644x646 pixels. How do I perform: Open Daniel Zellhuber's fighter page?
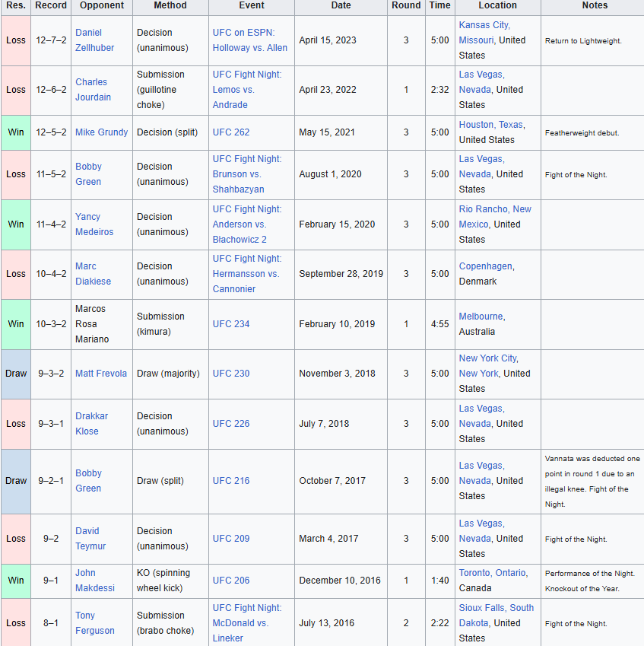click(94, 40)
